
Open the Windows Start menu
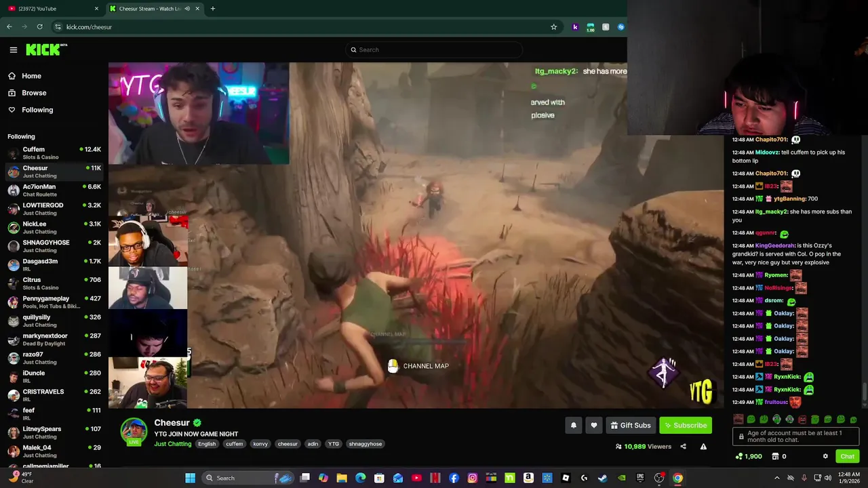click(191, 478)
